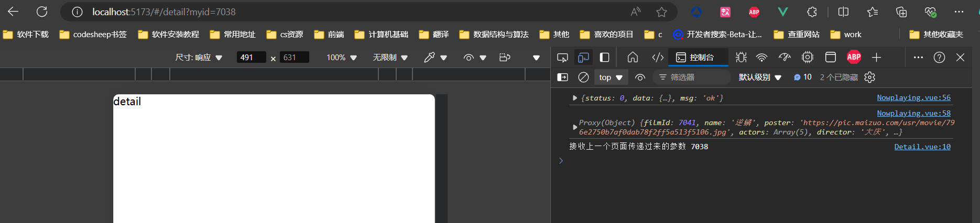The height and width of the screenshot is (223, 980).
Task: Open the Elements code tab
Action: click(x=658, y=57)
